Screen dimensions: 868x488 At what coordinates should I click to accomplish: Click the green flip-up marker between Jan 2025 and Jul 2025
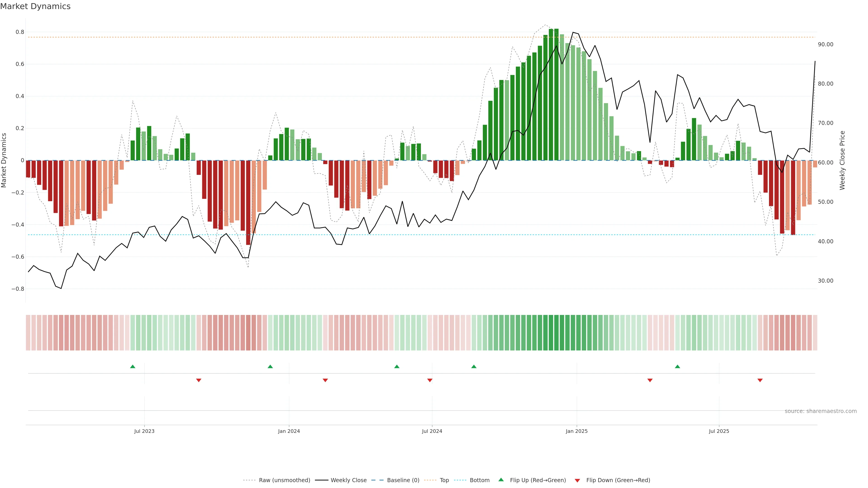pyautogui.click(x=677, y=366)
